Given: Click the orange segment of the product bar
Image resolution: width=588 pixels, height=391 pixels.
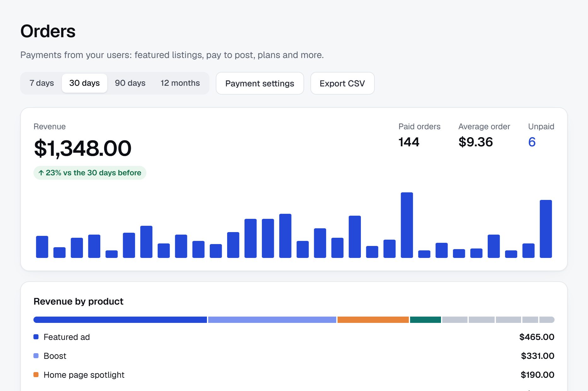Looking at the screenshot, I should pyautogui.click(x=373, y=320).
